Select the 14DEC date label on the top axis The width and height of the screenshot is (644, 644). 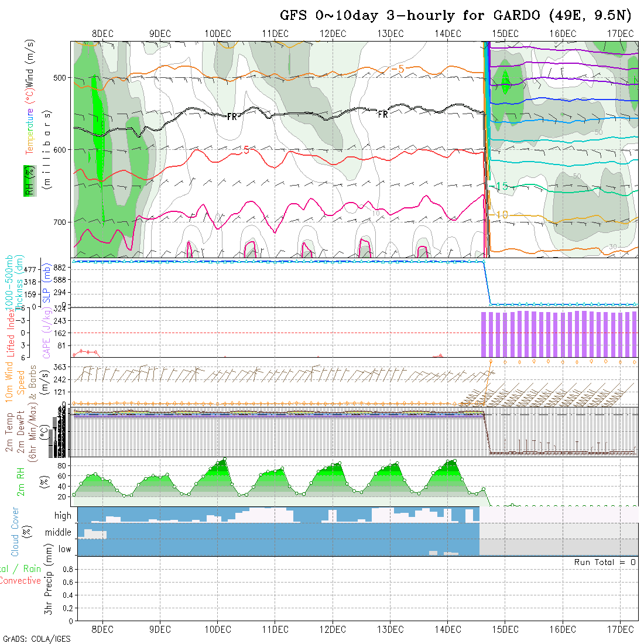pyautogui.click(x=448, y=33)
